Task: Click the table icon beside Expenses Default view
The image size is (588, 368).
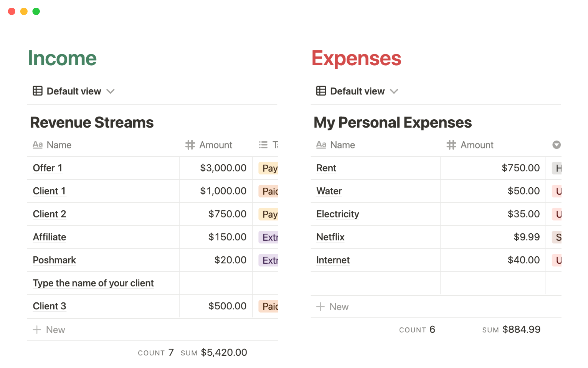Action: point(321,91)
